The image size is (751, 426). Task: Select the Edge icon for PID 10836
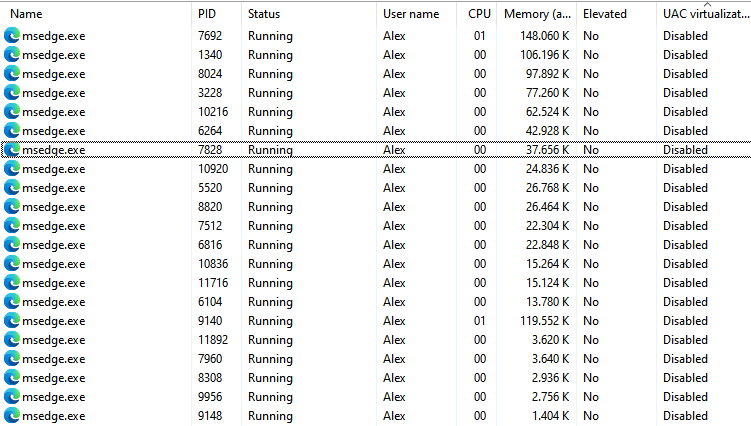coord(12,264)
